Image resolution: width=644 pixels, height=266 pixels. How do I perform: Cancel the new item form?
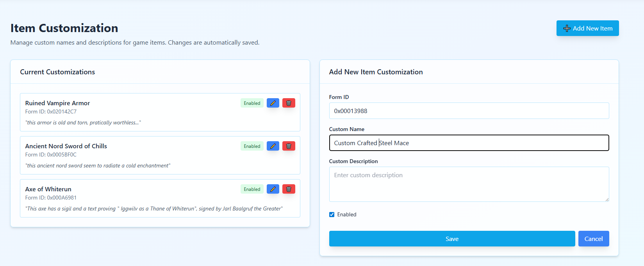coord(593,239)
